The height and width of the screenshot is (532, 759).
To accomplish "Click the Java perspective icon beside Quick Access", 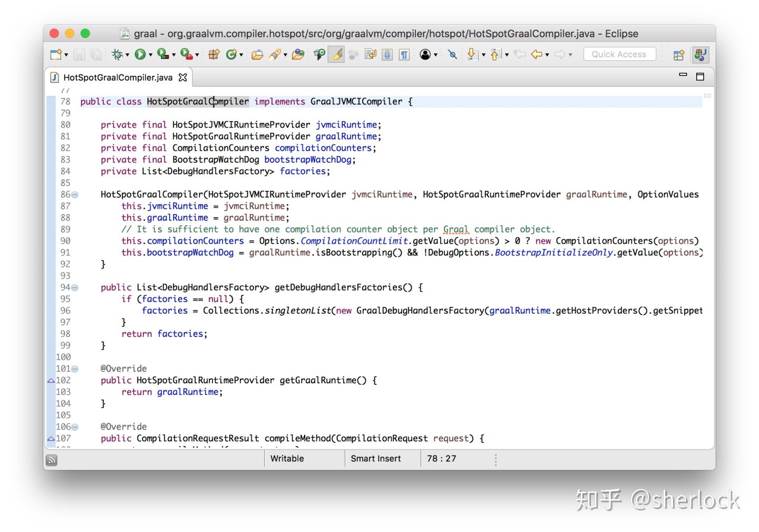I will [700, 54].
